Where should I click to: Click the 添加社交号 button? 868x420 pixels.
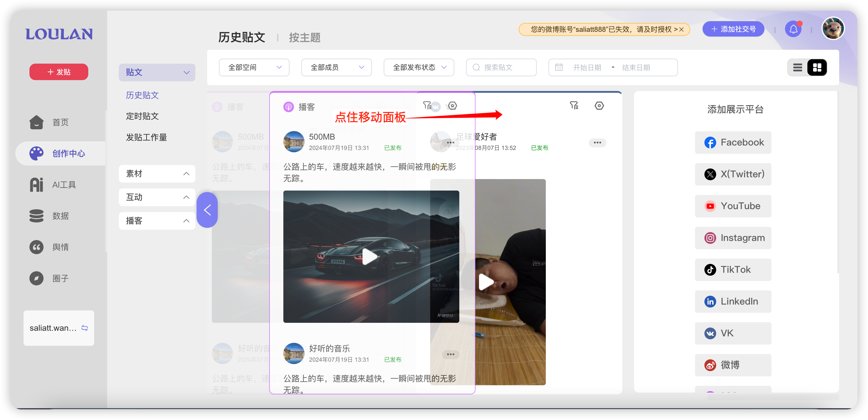point(733,29)
